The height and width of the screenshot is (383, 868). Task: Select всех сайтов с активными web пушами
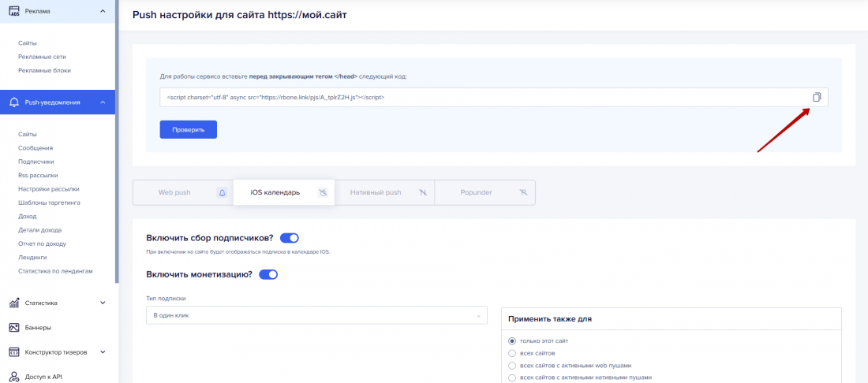[x=512, y=366]
